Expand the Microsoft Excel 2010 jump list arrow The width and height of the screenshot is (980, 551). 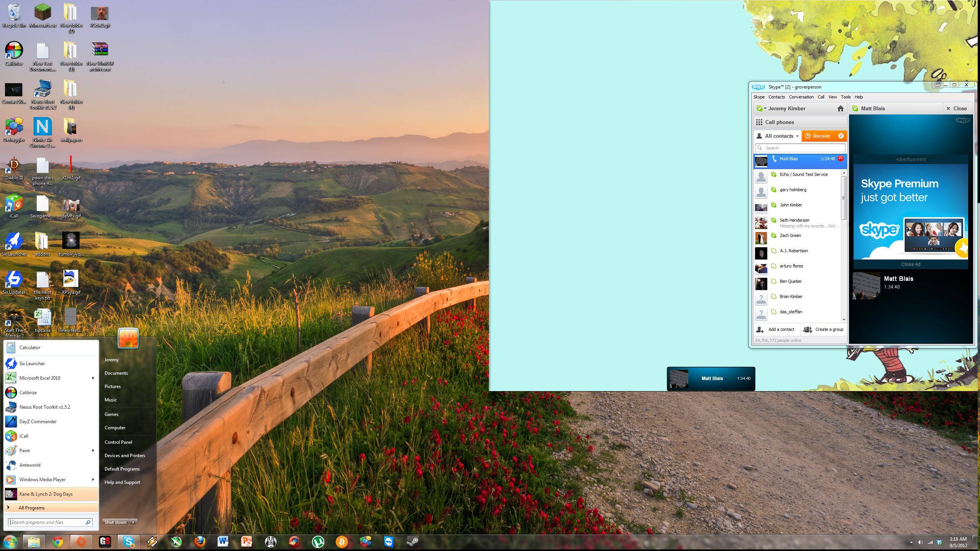tap(93, 378)
